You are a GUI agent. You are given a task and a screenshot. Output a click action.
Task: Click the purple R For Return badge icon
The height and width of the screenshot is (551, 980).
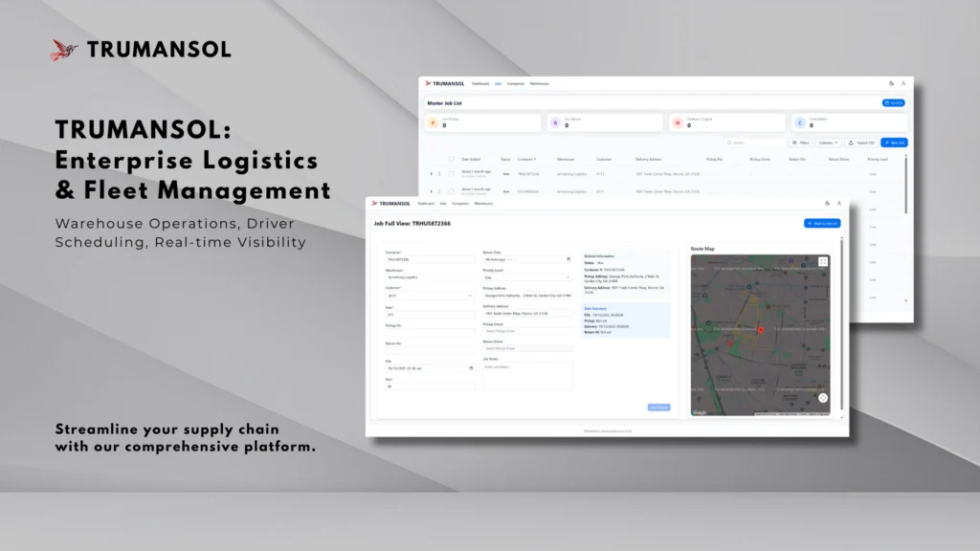point(555,123)
